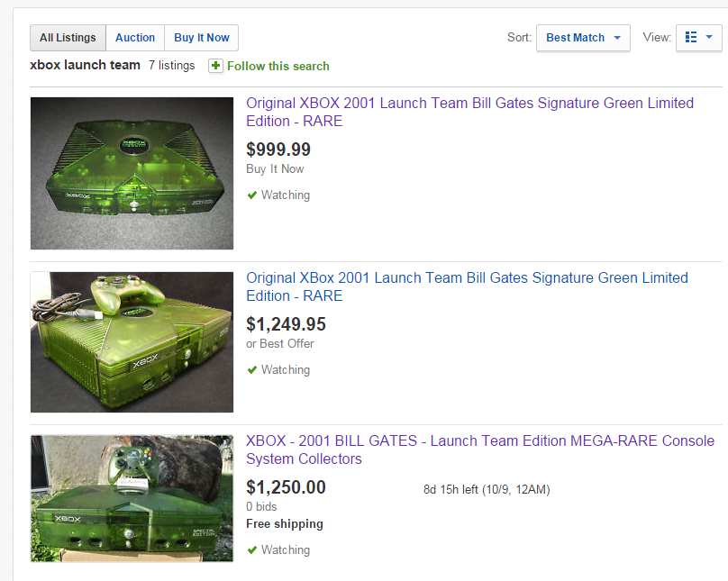Image resolution: width=728 pixels, height=581 pixels.
Task: Click the list view icon next to View
Action: click(x=691, y=37)
